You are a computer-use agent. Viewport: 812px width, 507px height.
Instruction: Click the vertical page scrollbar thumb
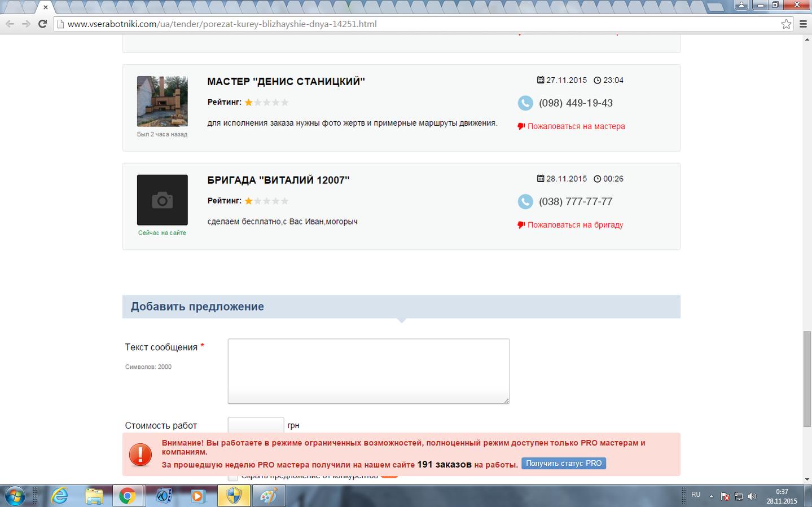tap(807, 380)
